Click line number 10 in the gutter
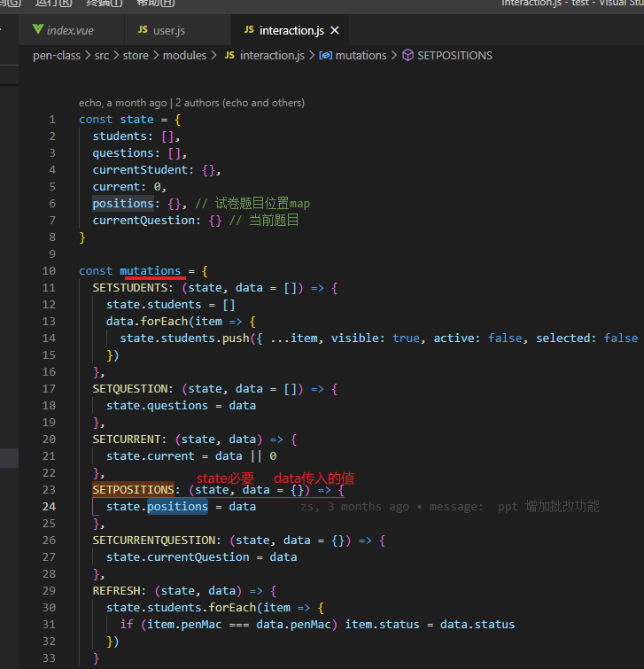The width and height of the screenshot is (644, 669). [x=49, y=271]
